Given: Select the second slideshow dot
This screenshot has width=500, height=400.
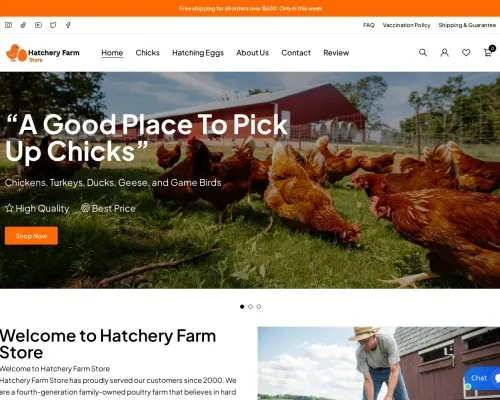Looking at the screenshot, I should point(250,307).
